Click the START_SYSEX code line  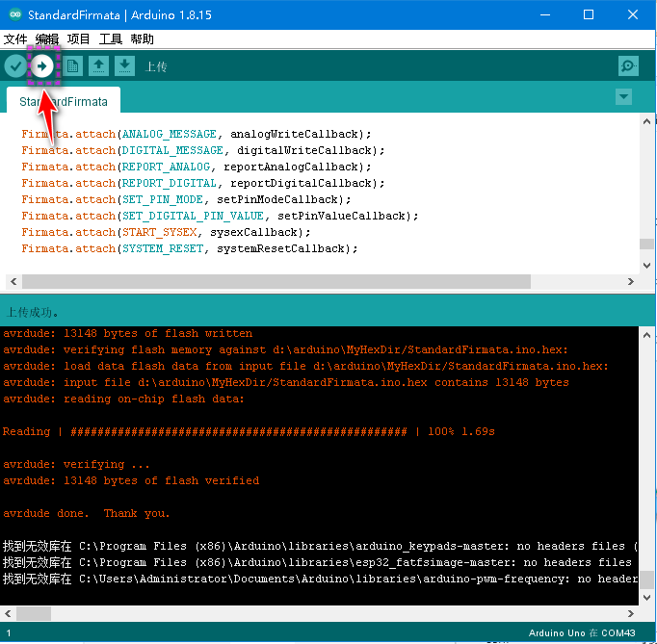(166, 232)
